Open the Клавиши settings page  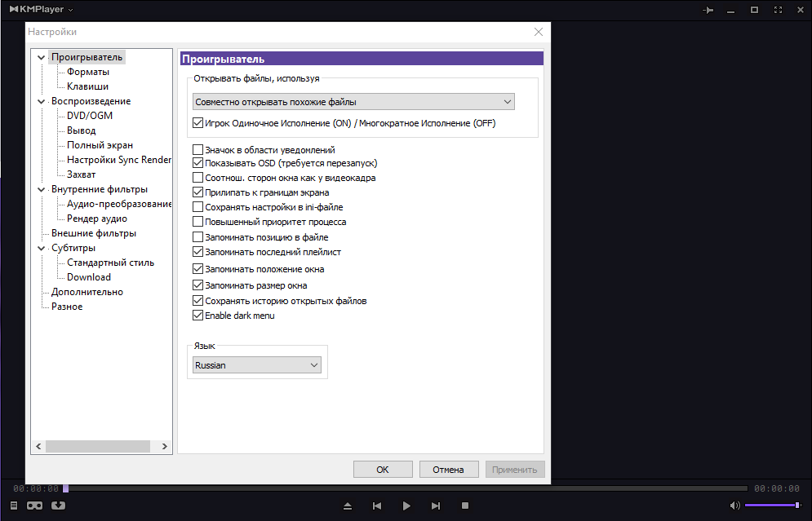point(87,86)
